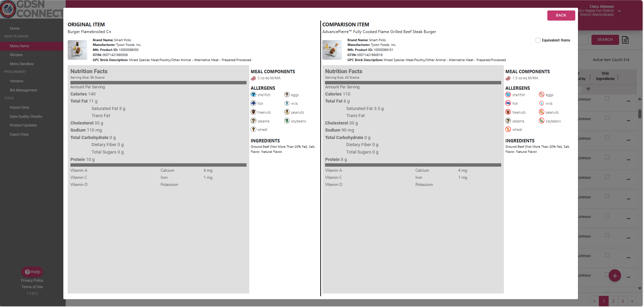644x307 pixels.
Task: Go to page 2 in pagination
Action: pyautogui.click(x=613, y=301)
